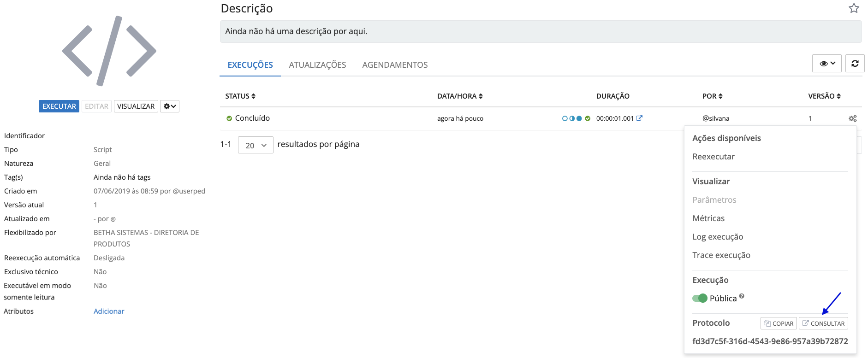This screenshot has width=868, height=358.
Task: Click the EXECUTAR button
Action: [59, 106]
